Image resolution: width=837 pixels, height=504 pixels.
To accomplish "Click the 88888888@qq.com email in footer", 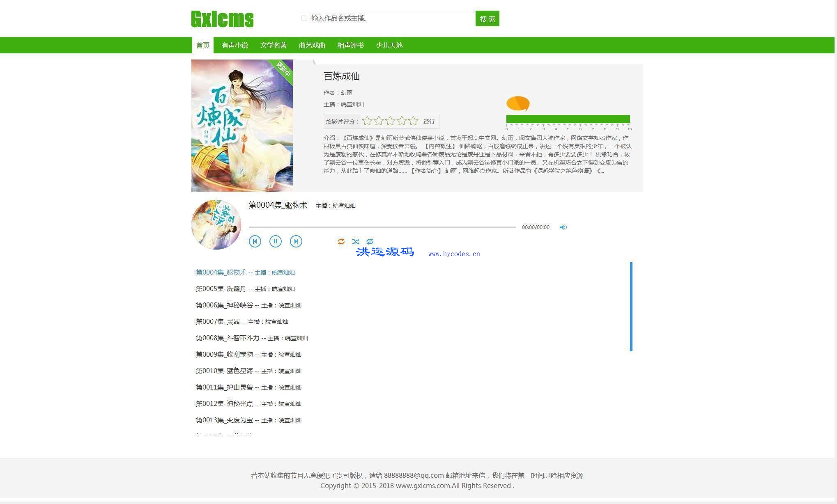I will click(414, 475).
